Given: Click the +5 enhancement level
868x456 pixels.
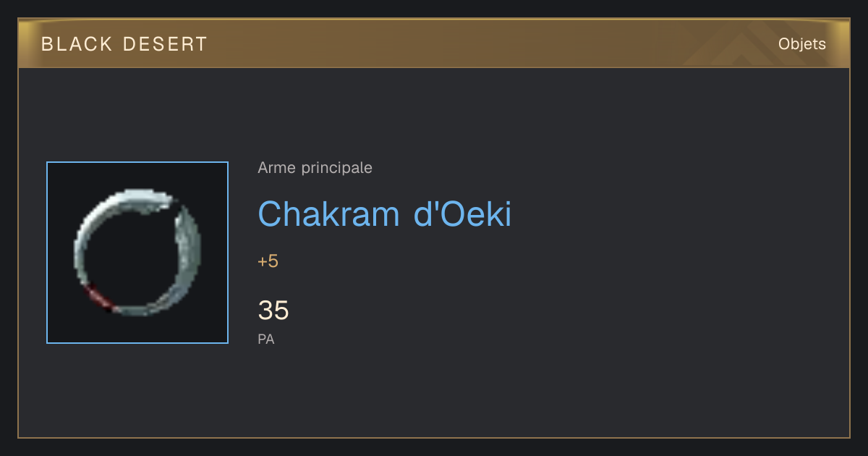Looking at the screenshot, I should pyautogui.click(x=268, y=261).
